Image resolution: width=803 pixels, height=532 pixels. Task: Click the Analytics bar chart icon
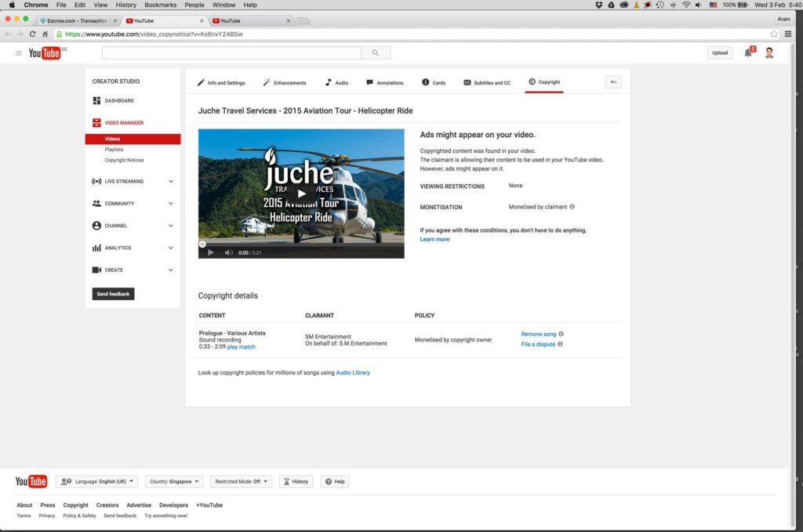coord(96,248)
